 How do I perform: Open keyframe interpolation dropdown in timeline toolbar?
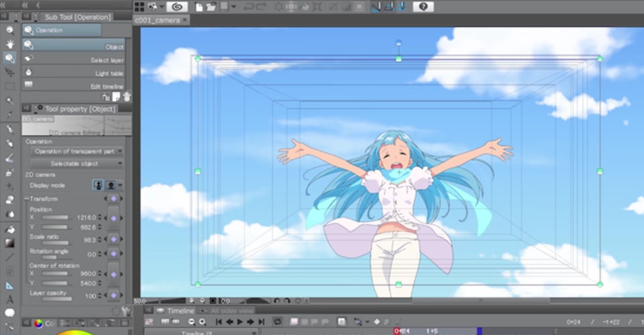tap(367, 322)
